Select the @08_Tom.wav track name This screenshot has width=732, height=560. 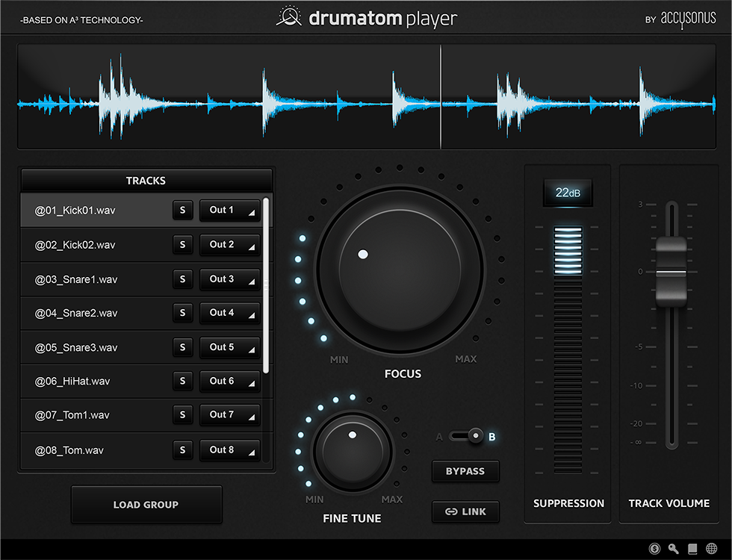[69, 450]
